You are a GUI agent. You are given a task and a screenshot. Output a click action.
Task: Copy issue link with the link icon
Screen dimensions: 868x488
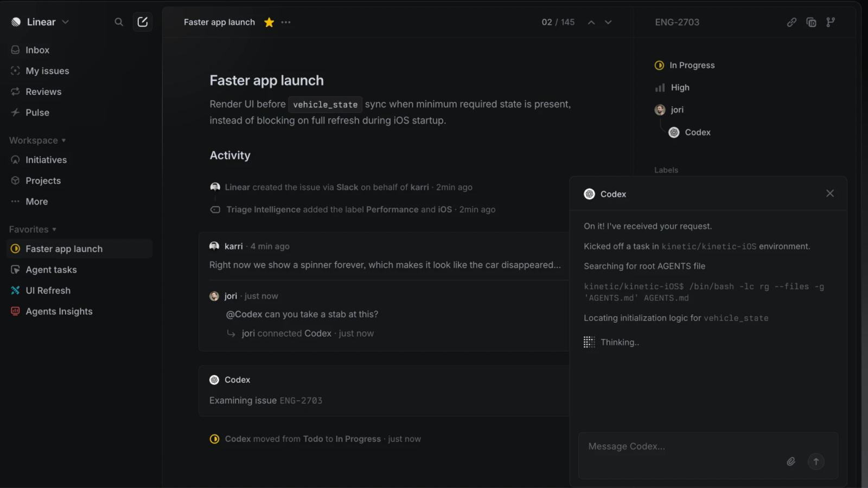(792, 22)
